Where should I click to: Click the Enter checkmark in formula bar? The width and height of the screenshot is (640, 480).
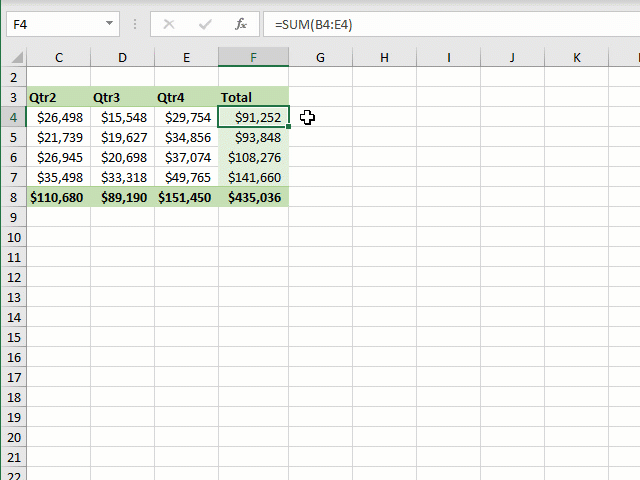click(204, 24)
